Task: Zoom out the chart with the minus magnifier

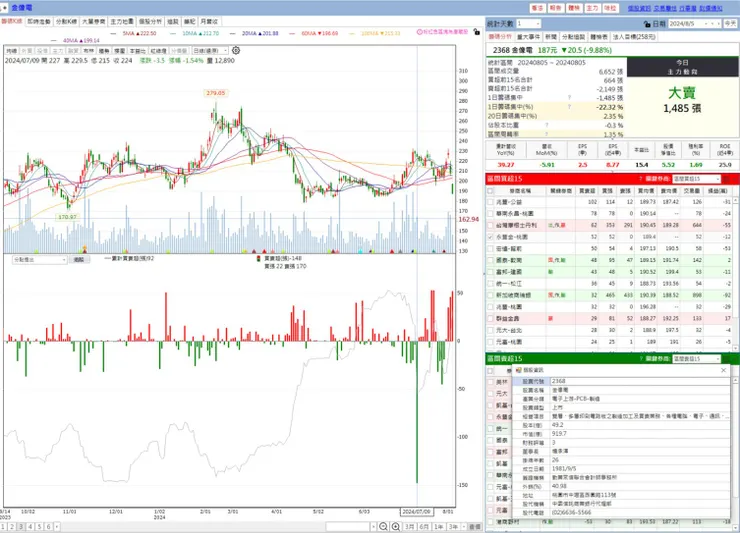Action: tap(383, 526)
